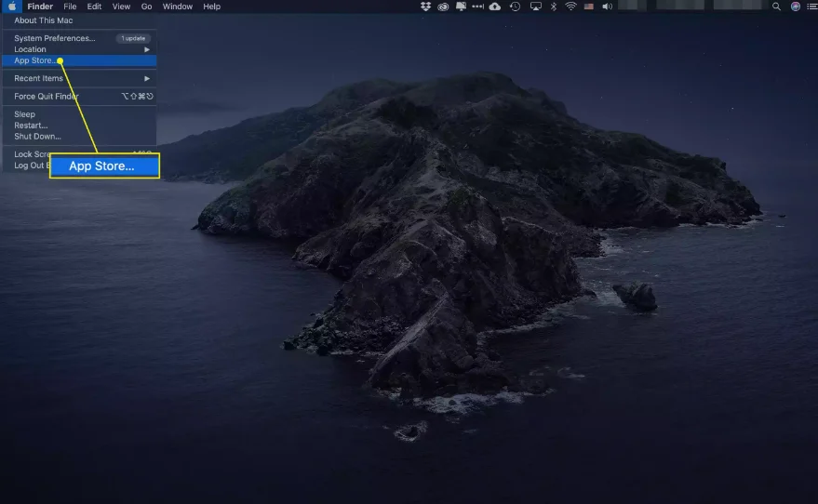Open the Finder menu

pos(40,7)
